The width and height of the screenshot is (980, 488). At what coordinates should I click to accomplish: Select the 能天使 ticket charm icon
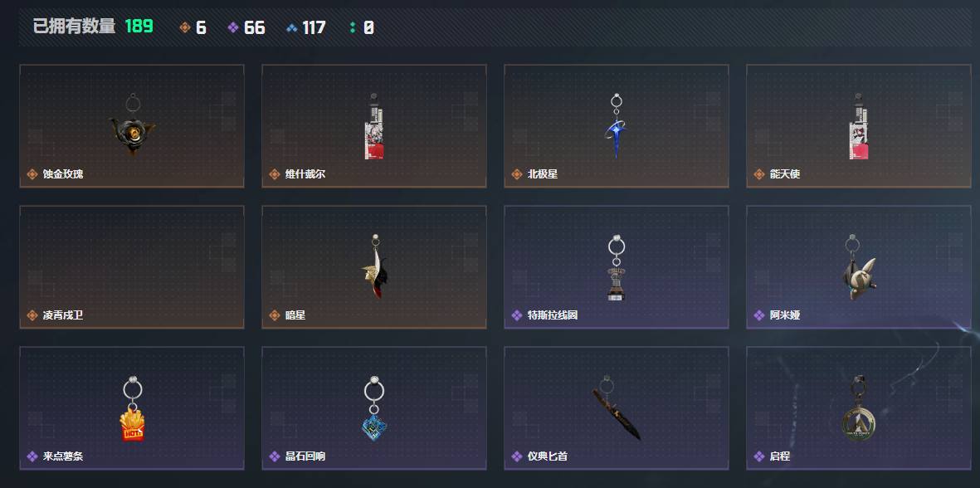(x=859, y=127)
